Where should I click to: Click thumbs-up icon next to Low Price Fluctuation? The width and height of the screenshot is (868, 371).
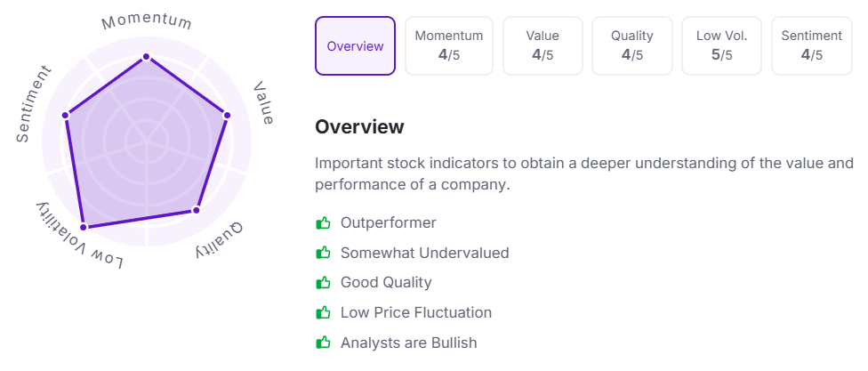click(324, 313)
